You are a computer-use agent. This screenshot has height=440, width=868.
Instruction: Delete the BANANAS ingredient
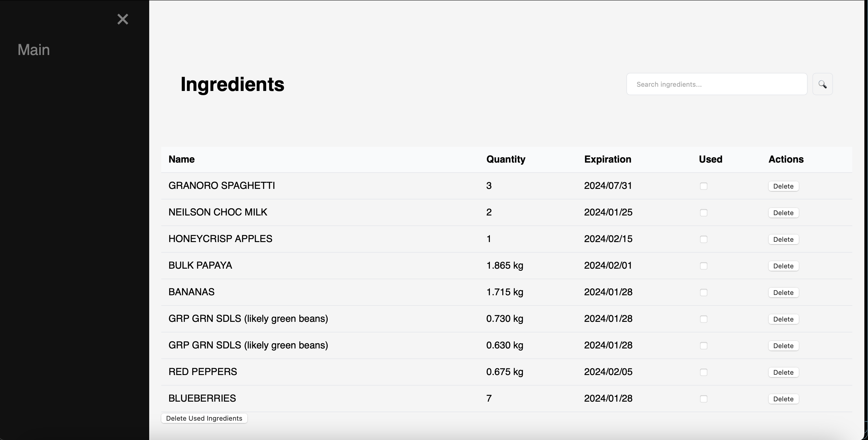[x=783, y=293]
